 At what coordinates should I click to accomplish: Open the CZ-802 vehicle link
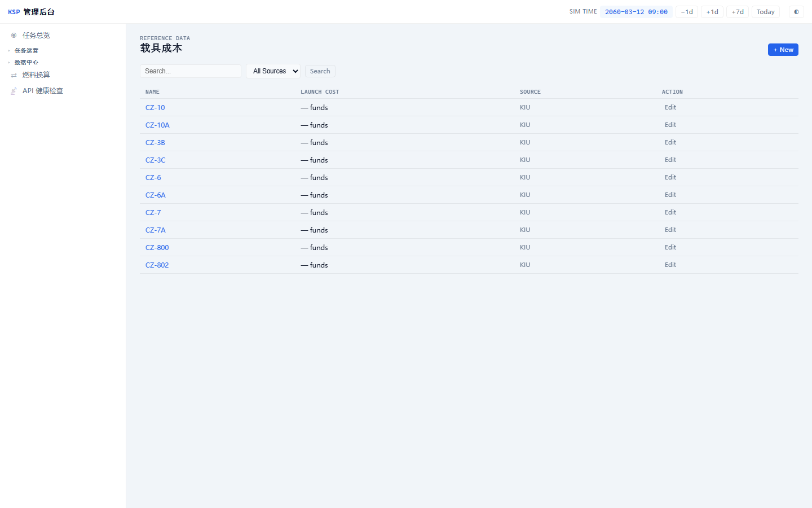pyautogui.click(x=157, y=265)
